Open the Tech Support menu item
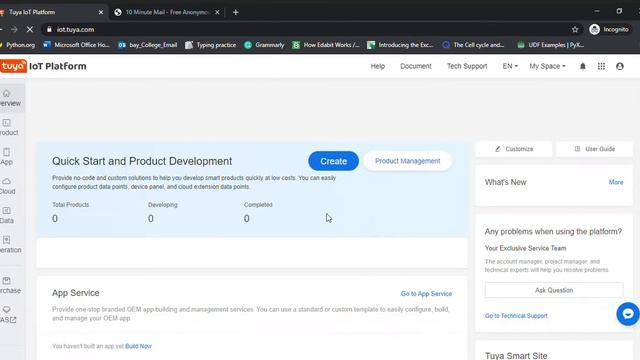Image resolution: width=640 pixels, height=360 pixels. tap(467, 66)
